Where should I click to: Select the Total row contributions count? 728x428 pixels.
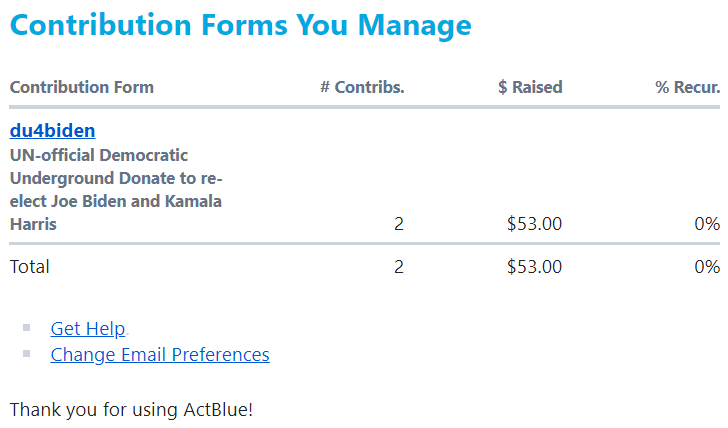coord(399,267)
